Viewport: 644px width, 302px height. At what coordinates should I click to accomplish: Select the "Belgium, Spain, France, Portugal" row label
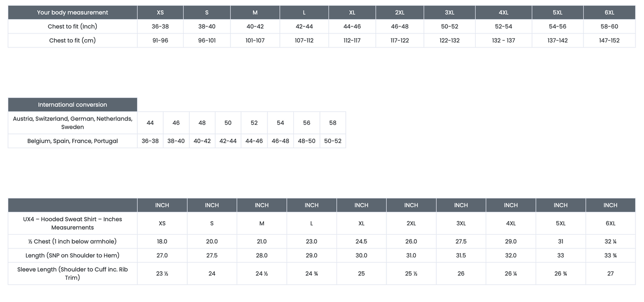click(x=72, y=141)
